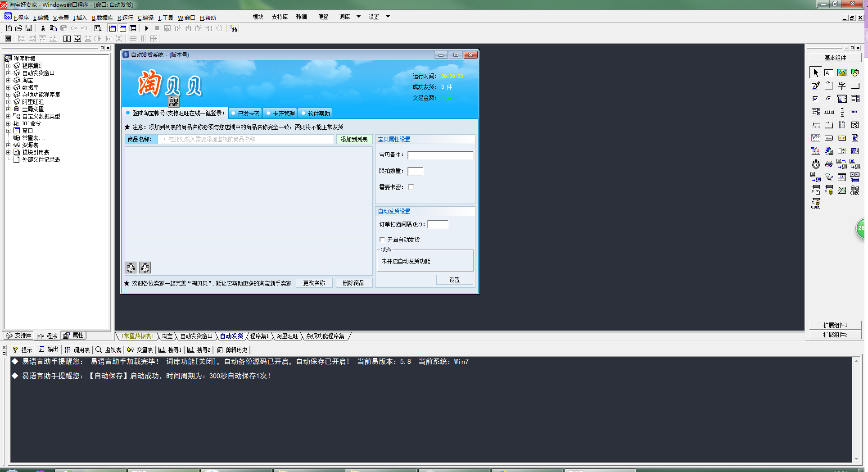
Task: Click the New file toolbar icon
Action: pyautogui.click(x=9, y=28)
